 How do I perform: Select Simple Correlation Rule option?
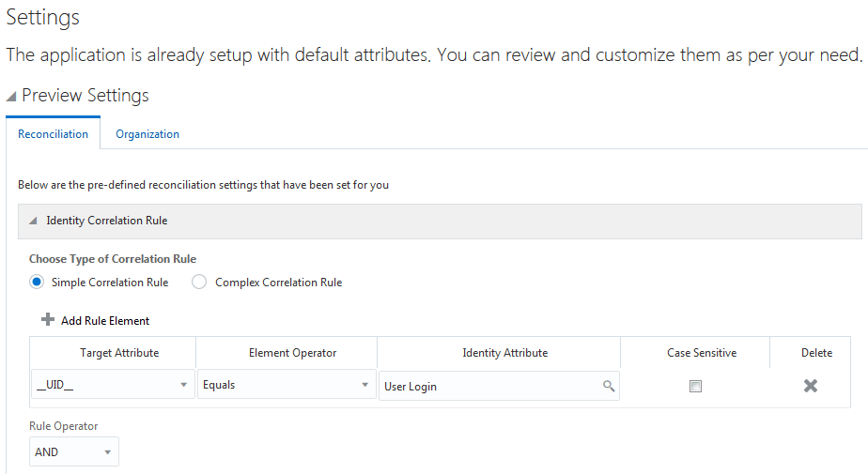click(x=37, y=282)
